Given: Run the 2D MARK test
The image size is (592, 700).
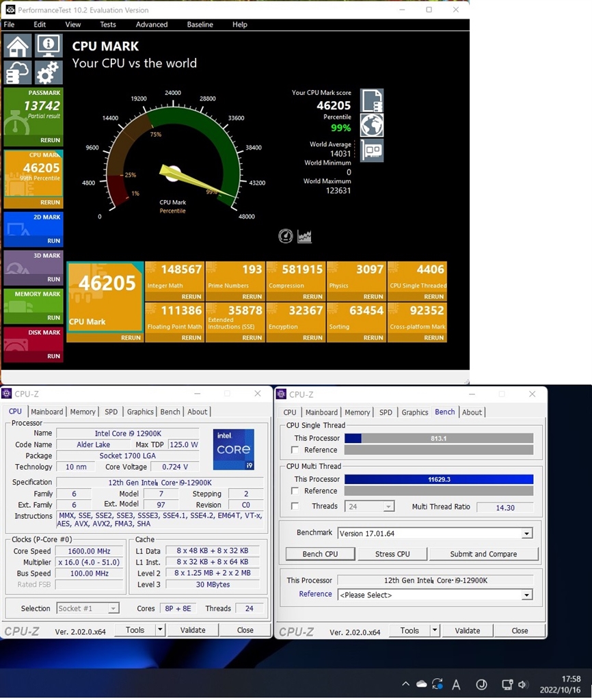Looking at the screenshot, I should (x=53, y=241).
